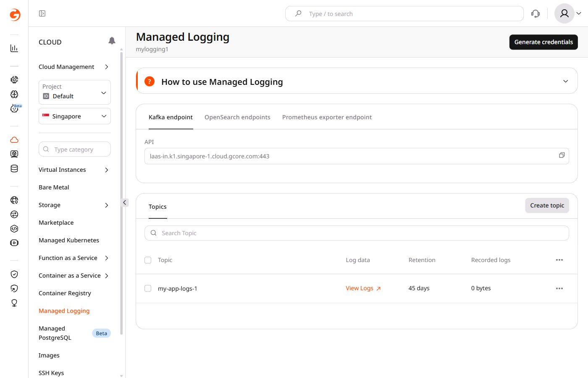
Task: Check the my-app-logs-1 row checkbox
Action: [x=148, y=289]
